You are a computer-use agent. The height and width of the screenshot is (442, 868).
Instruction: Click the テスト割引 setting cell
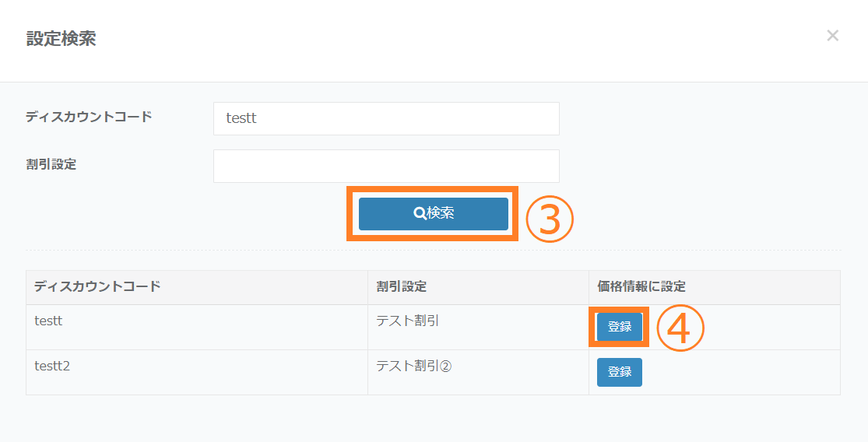[407, 320]
